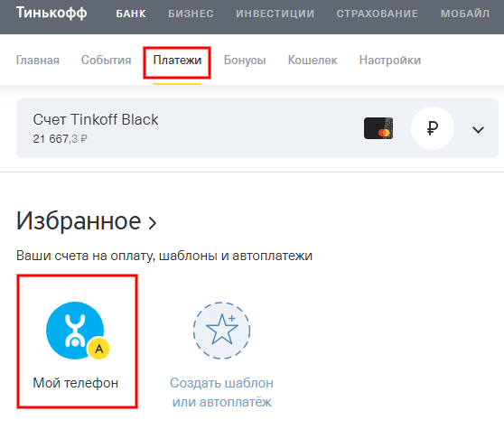504x439 pixels.
Task: Click the Yota phone template icon
Action: [x=75, y=331]
